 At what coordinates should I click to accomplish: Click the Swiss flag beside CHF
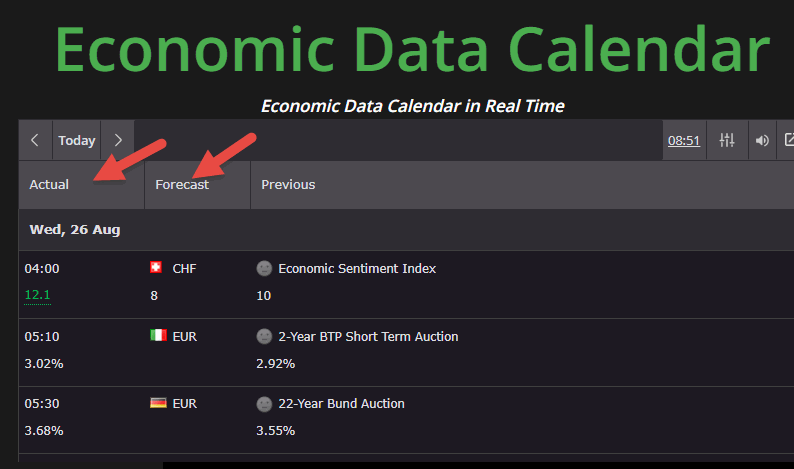156,267
